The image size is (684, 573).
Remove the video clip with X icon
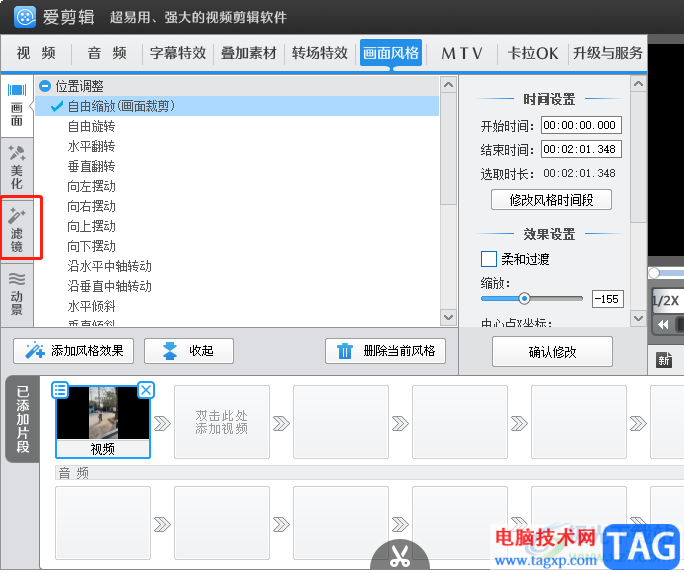pos(146,390)
